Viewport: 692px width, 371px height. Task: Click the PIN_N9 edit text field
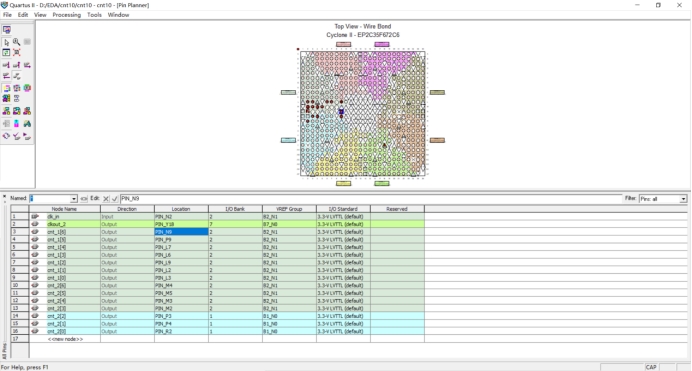[371, 199]
